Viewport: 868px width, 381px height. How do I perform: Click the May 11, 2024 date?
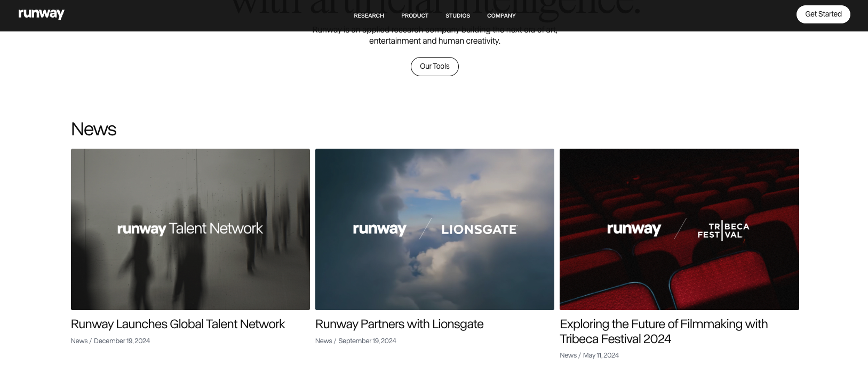click(x=601, y=355)
